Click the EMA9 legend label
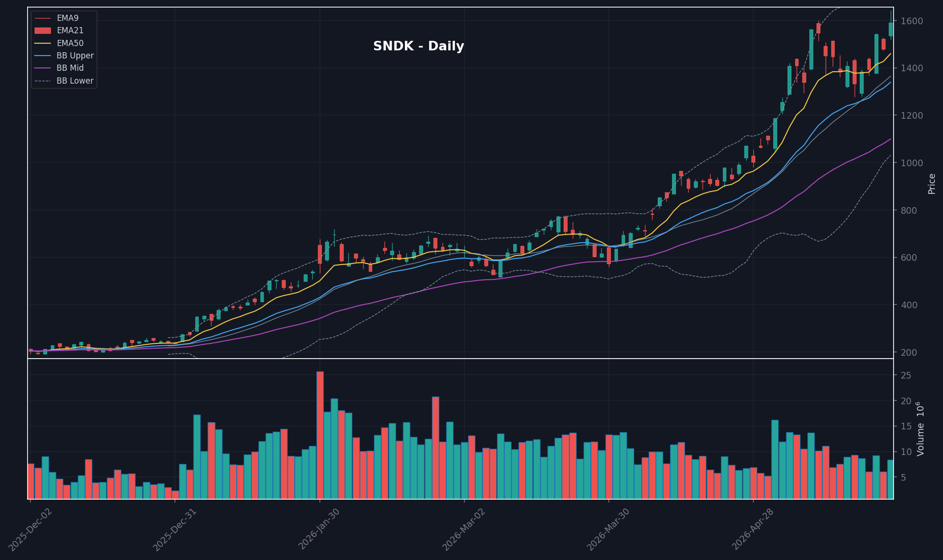 click(67, 18)
